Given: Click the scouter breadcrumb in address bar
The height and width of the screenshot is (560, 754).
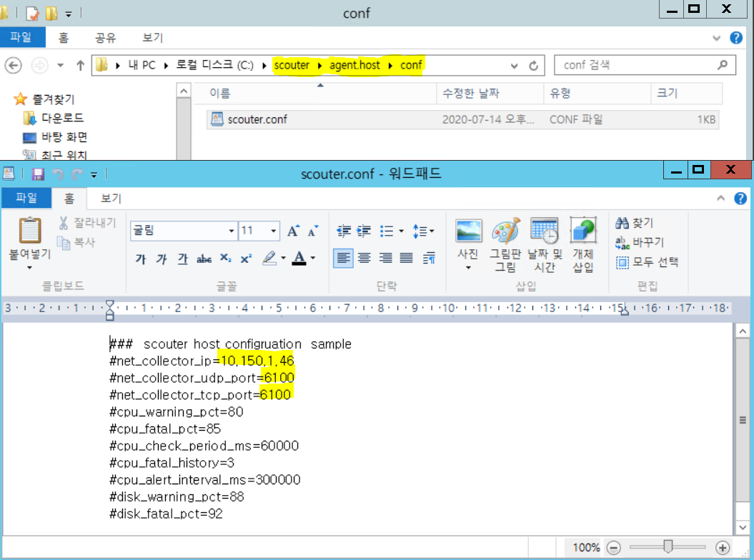Looking at the screenshot, I should coord(292,66).
